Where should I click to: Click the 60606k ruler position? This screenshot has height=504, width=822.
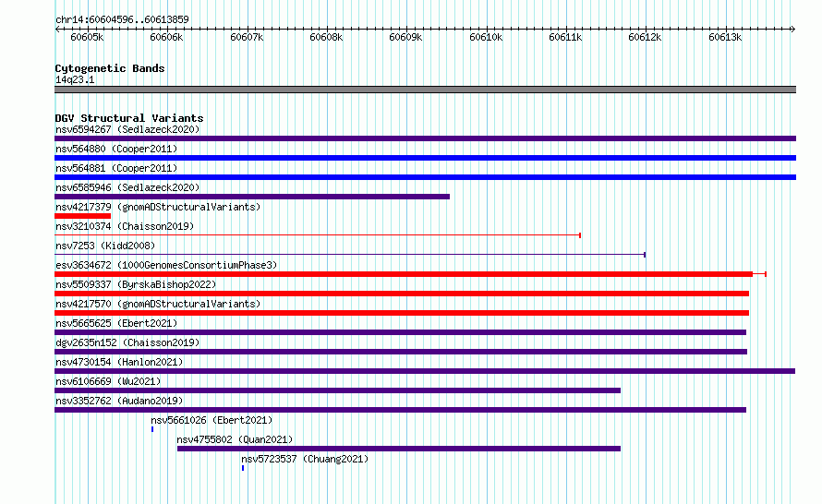166,37
